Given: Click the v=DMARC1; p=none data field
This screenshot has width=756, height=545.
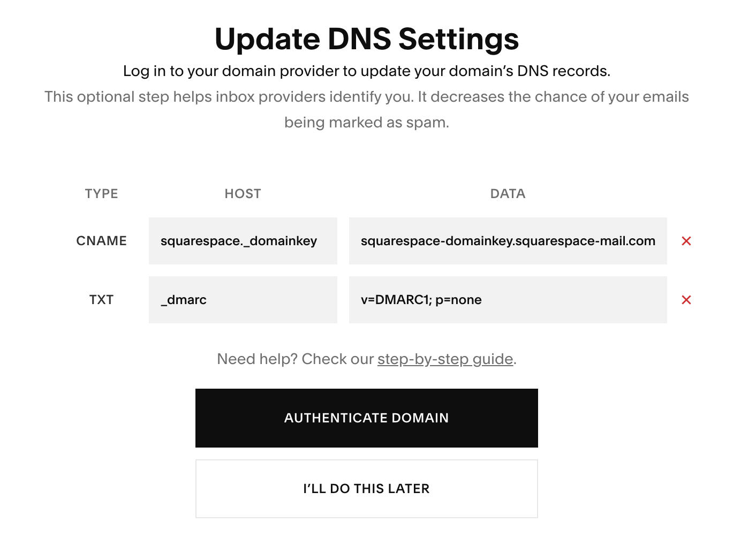Looking at the screenshot, I should tap(508, 300).
